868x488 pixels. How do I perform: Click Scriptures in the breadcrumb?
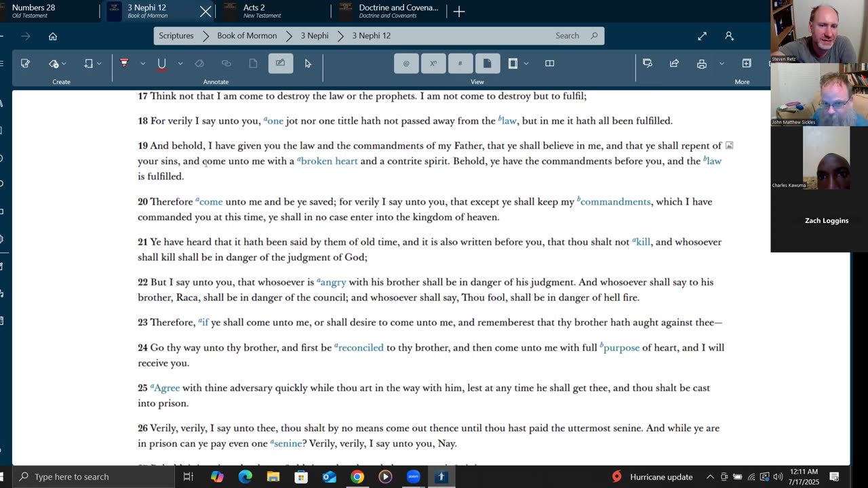pos(176,35)
